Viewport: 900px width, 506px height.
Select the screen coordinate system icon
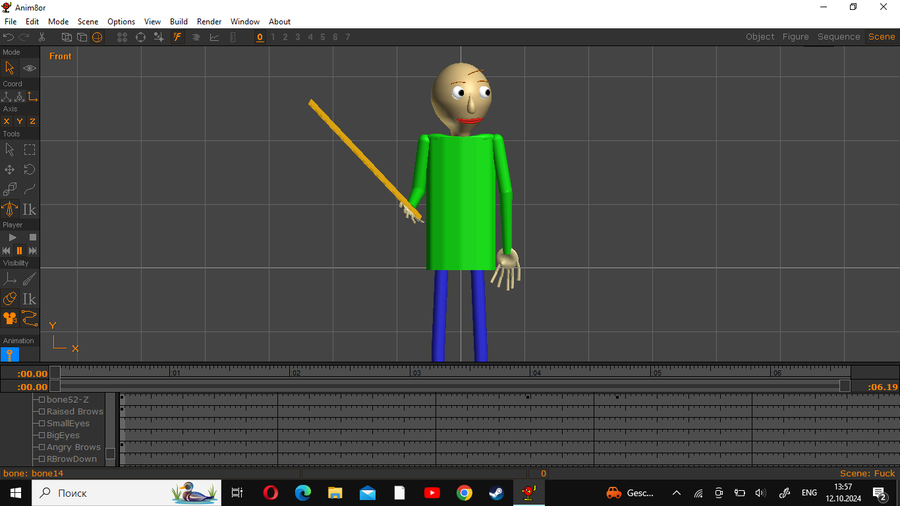33,96
